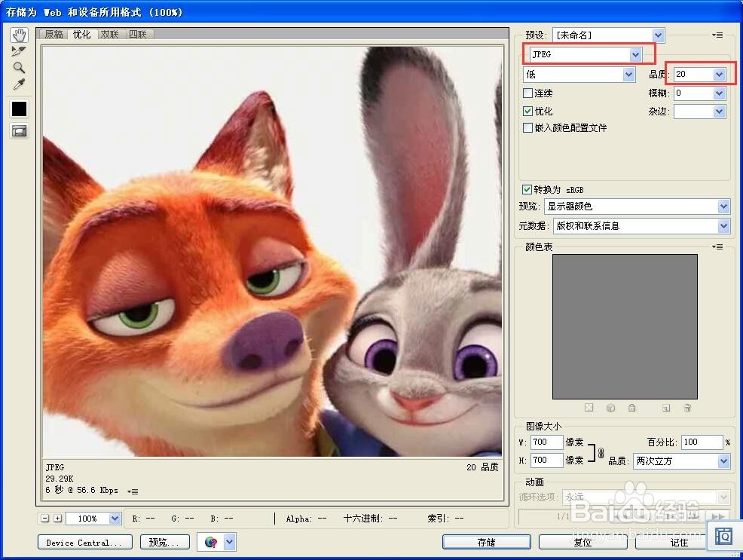Open the 两次立方 resample quality dropdown
Screen dimensions: 743x560
click(x=723, y=461)
